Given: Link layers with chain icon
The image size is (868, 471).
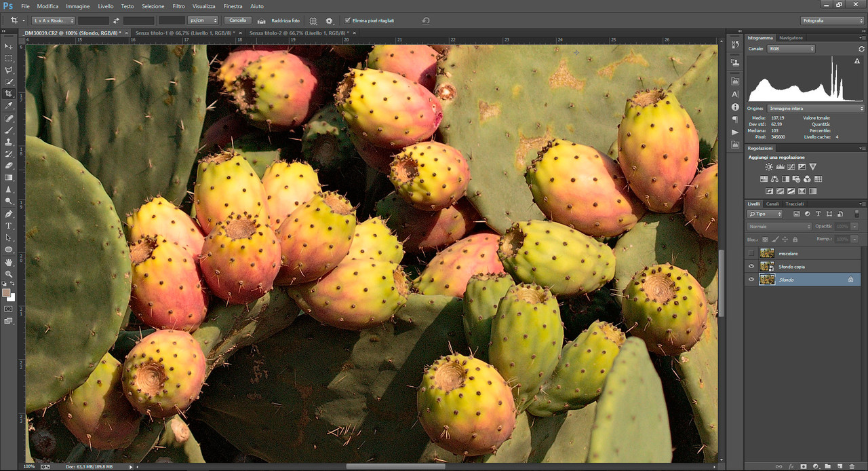Looking at the screenshot, I should pyautogui.click(x=778, y=466).
